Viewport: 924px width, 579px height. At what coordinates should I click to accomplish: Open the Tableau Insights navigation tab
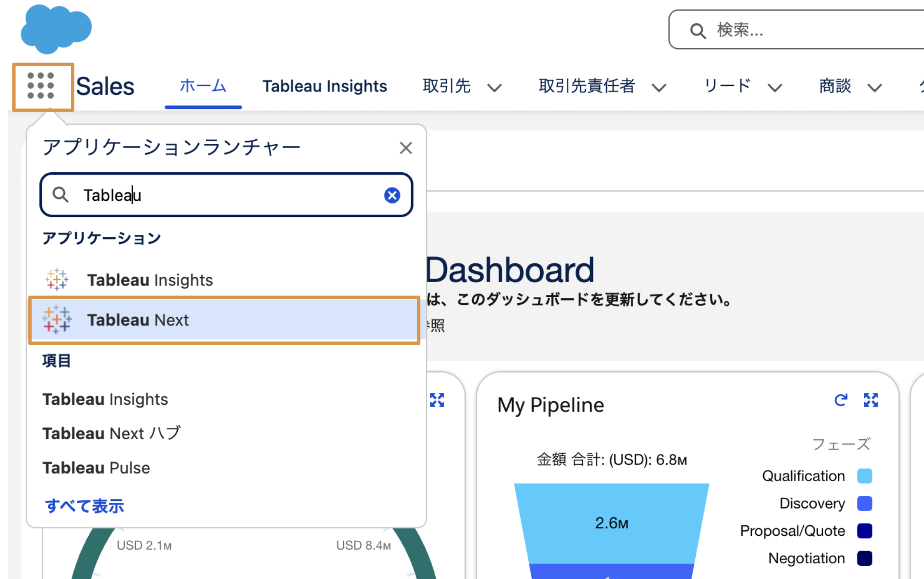(x=324, y=86)
